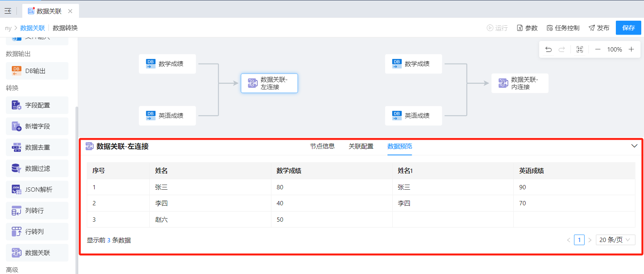
Task: Close the 数据关联 tab
Action: click(x=70, y=11)
